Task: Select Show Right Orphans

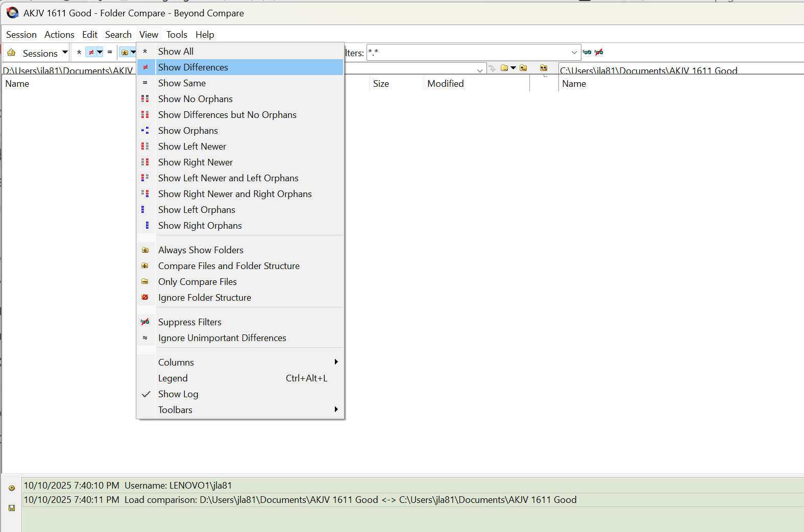Action: (x=240, y=226)
